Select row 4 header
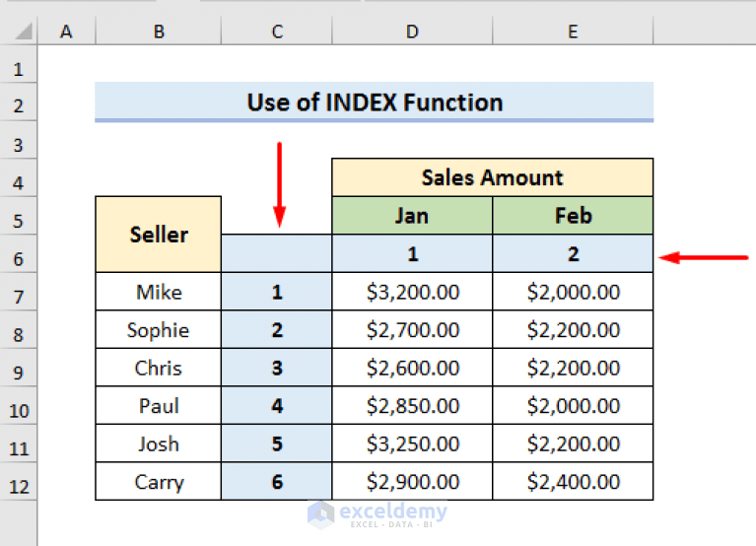The width and height of the screenshot is (756, 546). pos(19,177)
